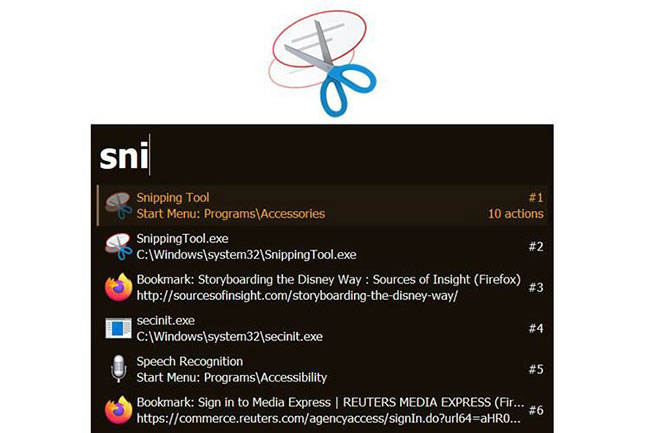650x433 pixels.
Task: Click the secinit.exe window icon
Action: 119,328
